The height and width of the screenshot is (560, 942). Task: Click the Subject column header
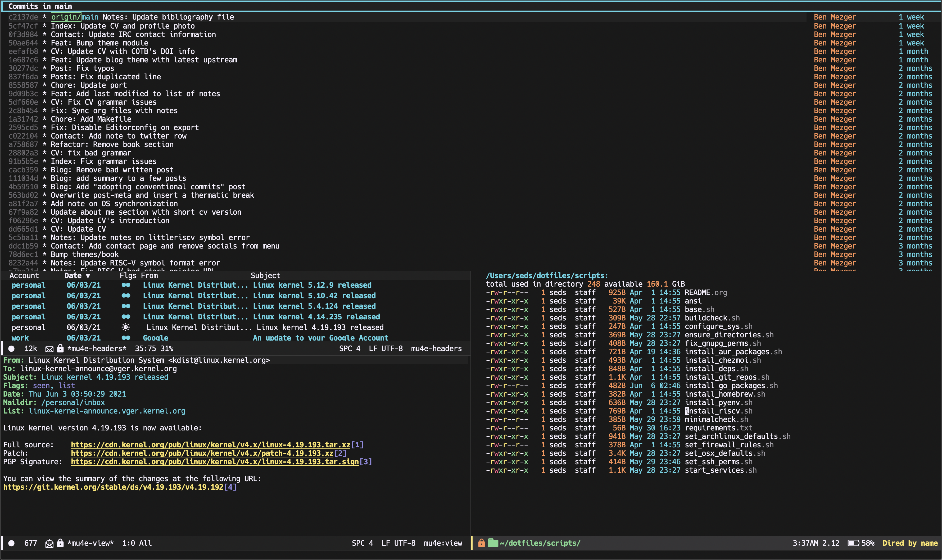coord(265,276)
